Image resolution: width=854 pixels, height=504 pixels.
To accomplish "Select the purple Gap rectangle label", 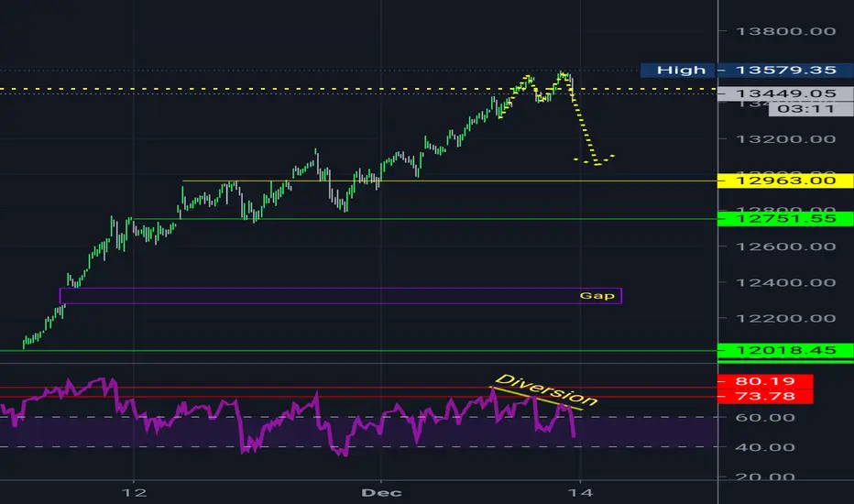I will point(597,296).
